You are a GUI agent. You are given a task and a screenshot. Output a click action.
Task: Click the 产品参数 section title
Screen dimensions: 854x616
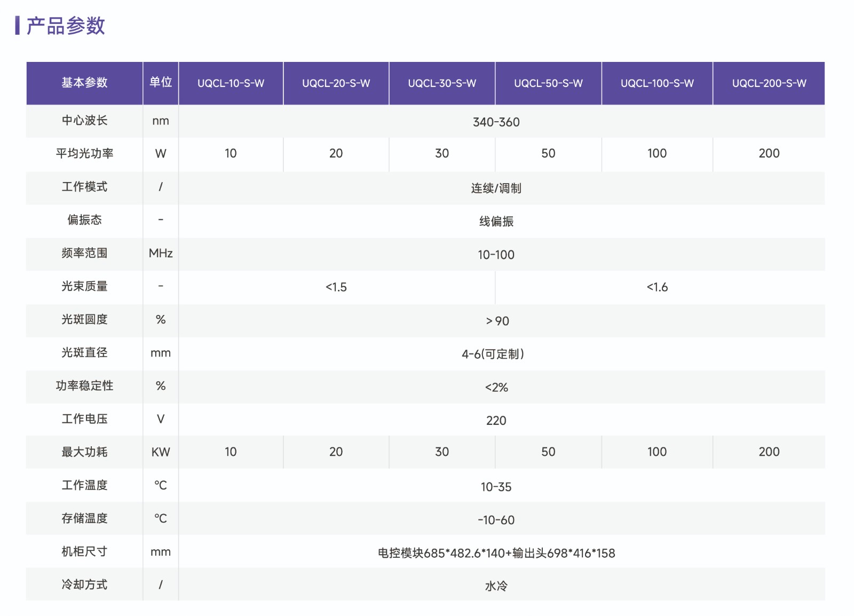(65, 26)
